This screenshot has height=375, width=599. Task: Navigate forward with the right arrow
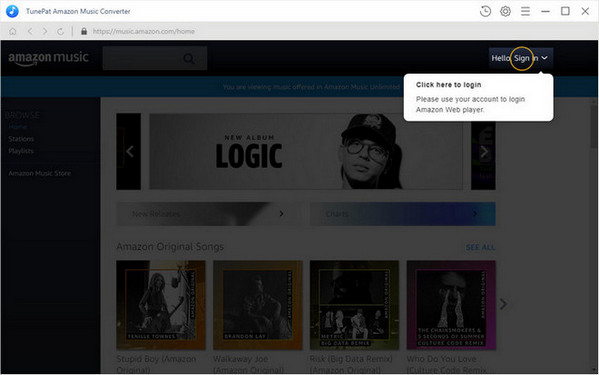pyautogui.click(x=45, y=31)
